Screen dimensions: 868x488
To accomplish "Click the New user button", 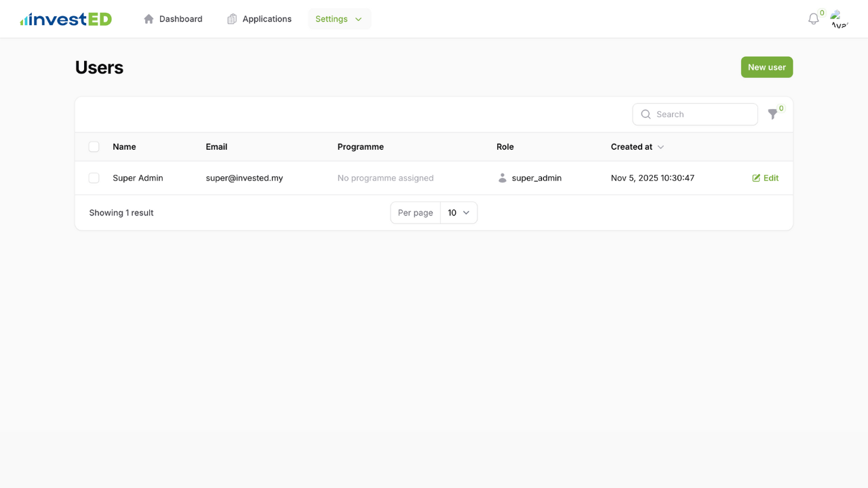I will 766,67.
